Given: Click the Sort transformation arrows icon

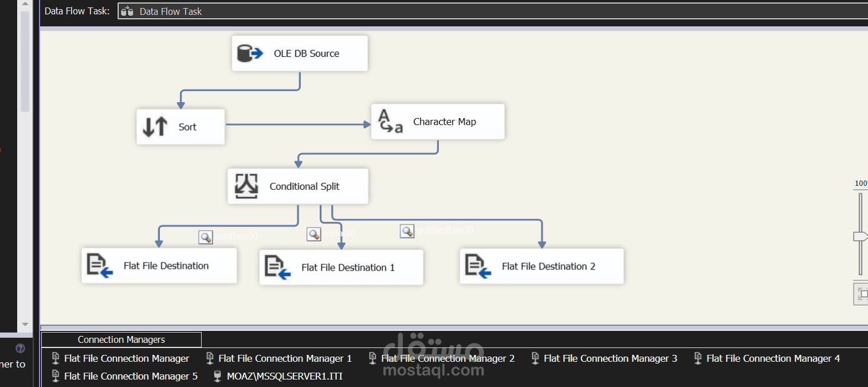Looking at the screenshot, I should coord(154,126).
